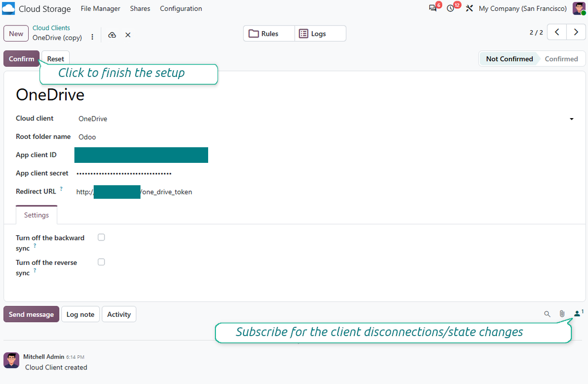Click the cloud upload save icon
The width and height of the screenshot is (588, 384).
pyautogui.click(x=112, y=35)
